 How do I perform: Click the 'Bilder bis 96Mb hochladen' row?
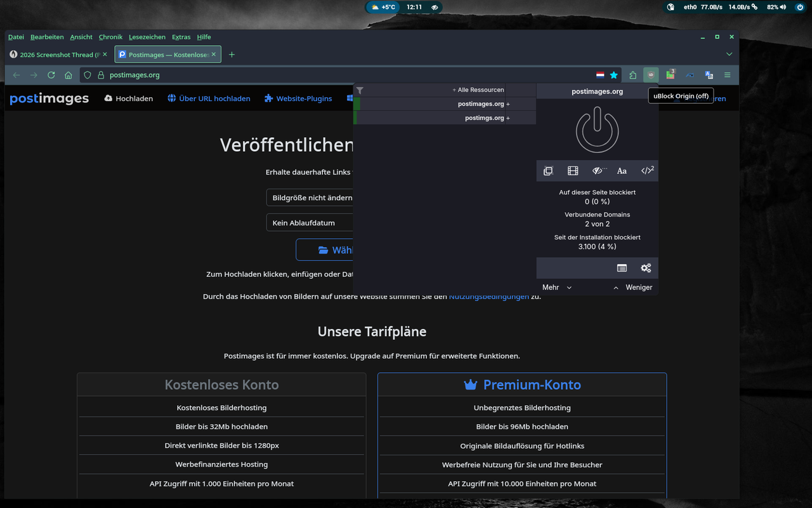[522, 427]
